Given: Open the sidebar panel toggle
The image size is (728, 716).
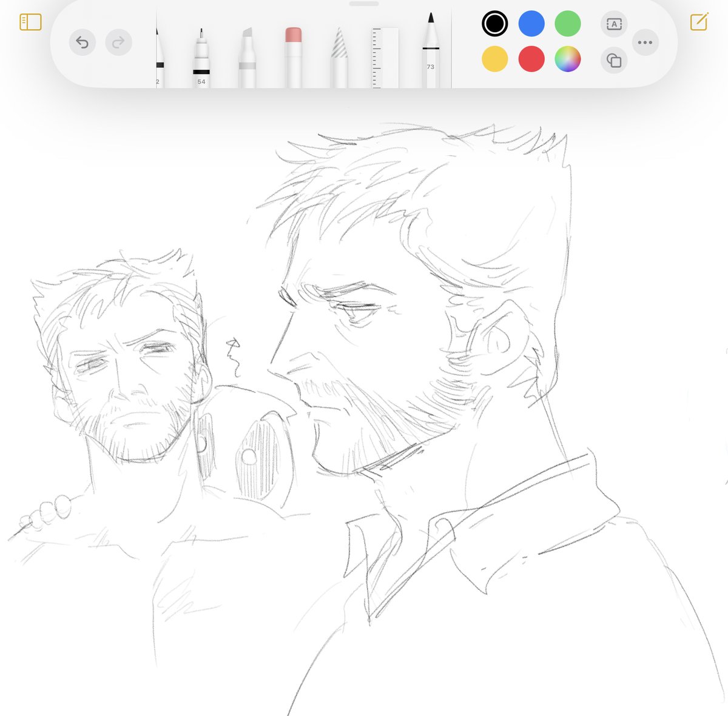Looking at the screenshot, I should pyautogui.click(x=30, y=22).
